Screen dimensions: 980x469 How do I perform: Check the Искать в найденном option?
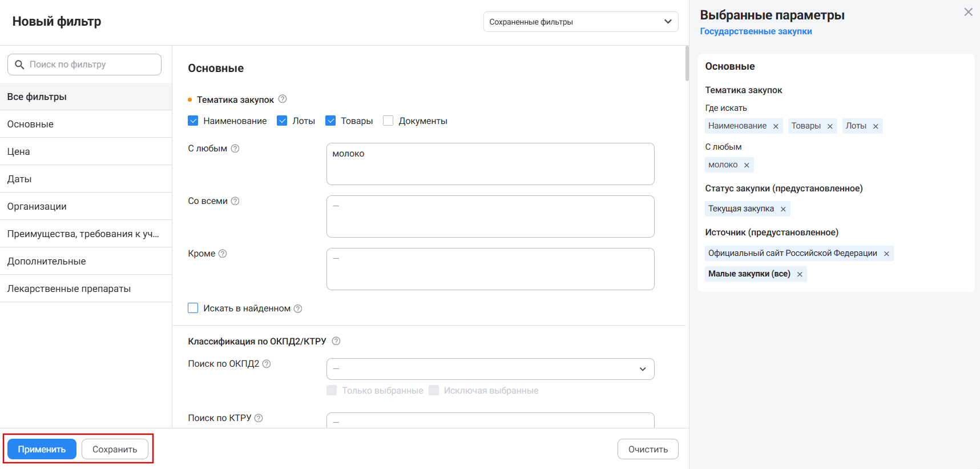tap(193, 308)
